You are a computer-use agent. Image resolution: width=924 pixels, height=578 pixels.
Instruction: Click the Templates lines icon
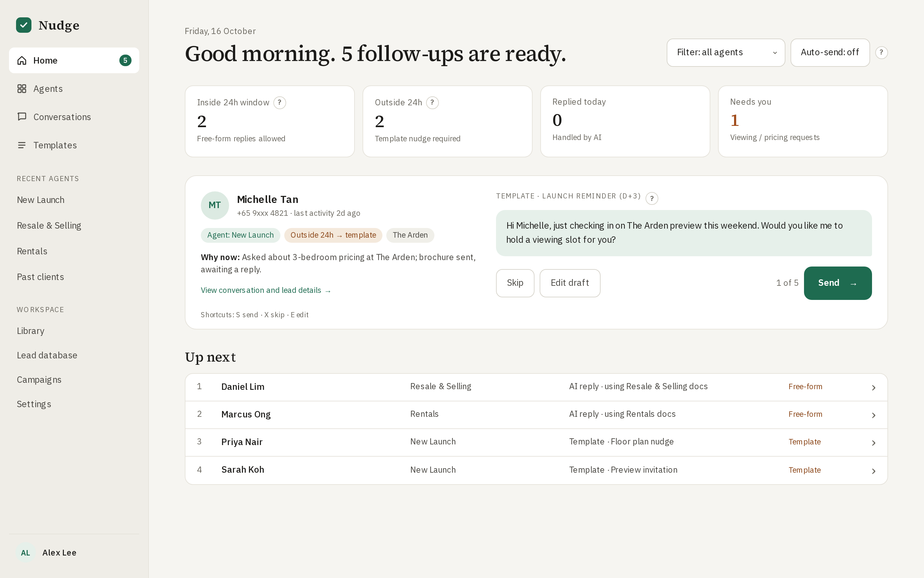(22, 145)
